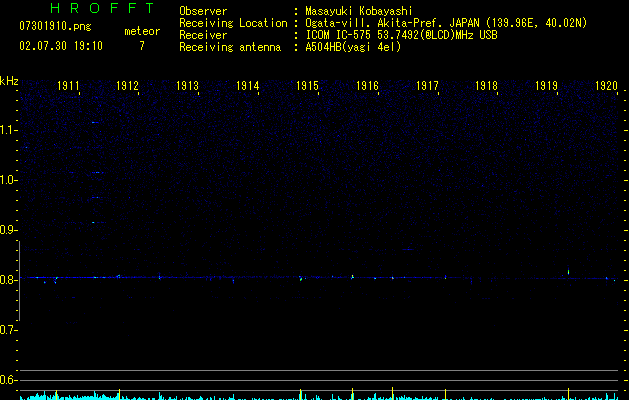Click the 1.1 frequency axis label

pyautogui.click(x=8, y=130)
